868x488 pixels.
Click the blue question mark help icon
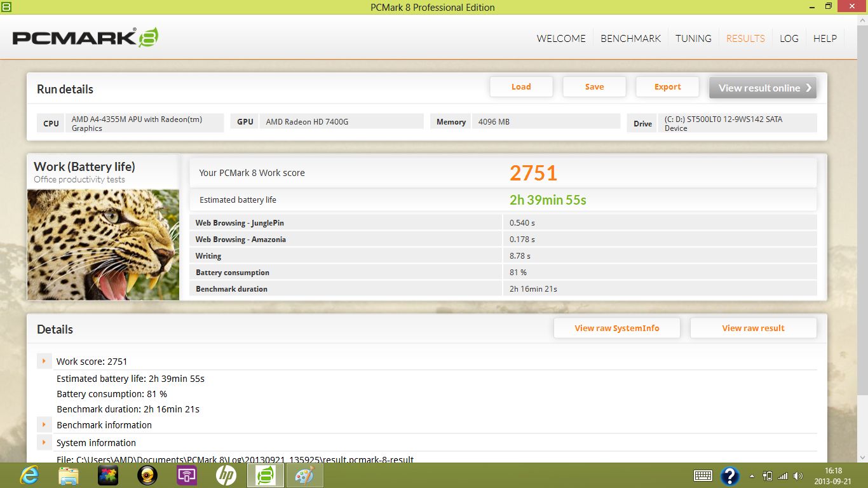coord(729,475)
